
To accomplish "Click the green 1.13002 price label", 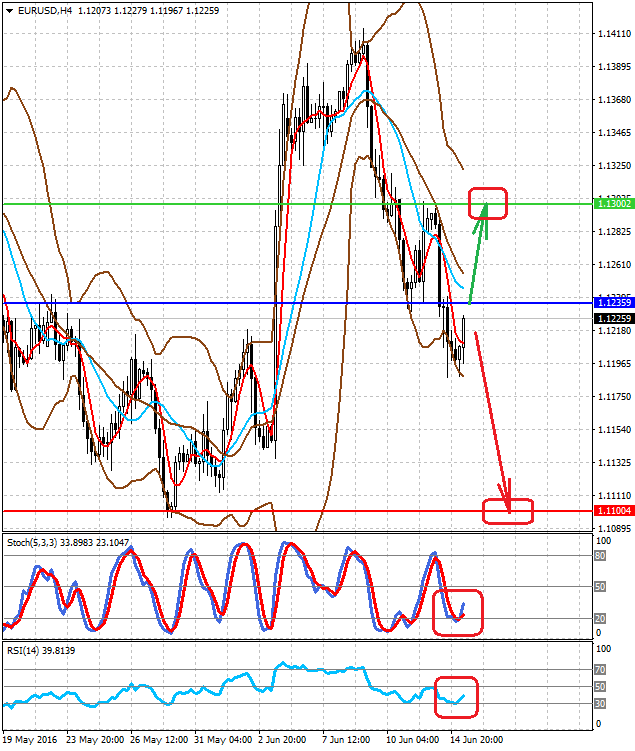I will pyautogui.click(x=614, y=204).
